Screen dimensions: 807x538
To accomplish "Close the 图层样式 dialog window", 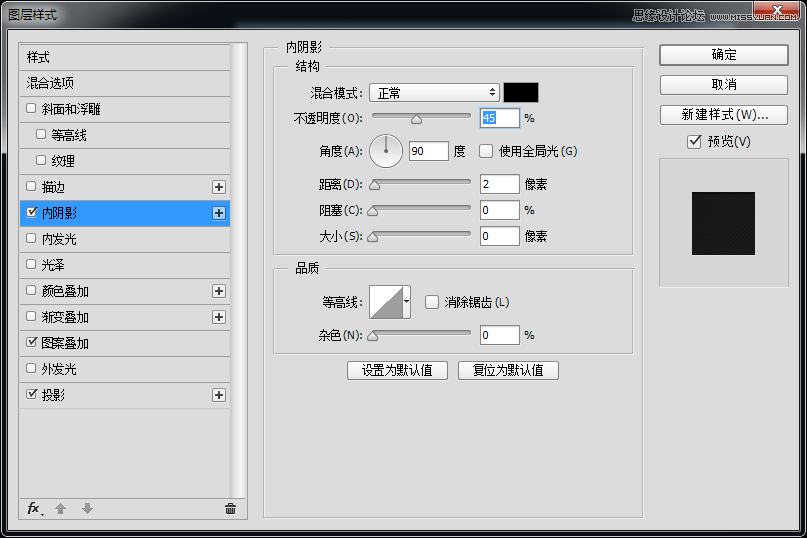I will [777, 9].
